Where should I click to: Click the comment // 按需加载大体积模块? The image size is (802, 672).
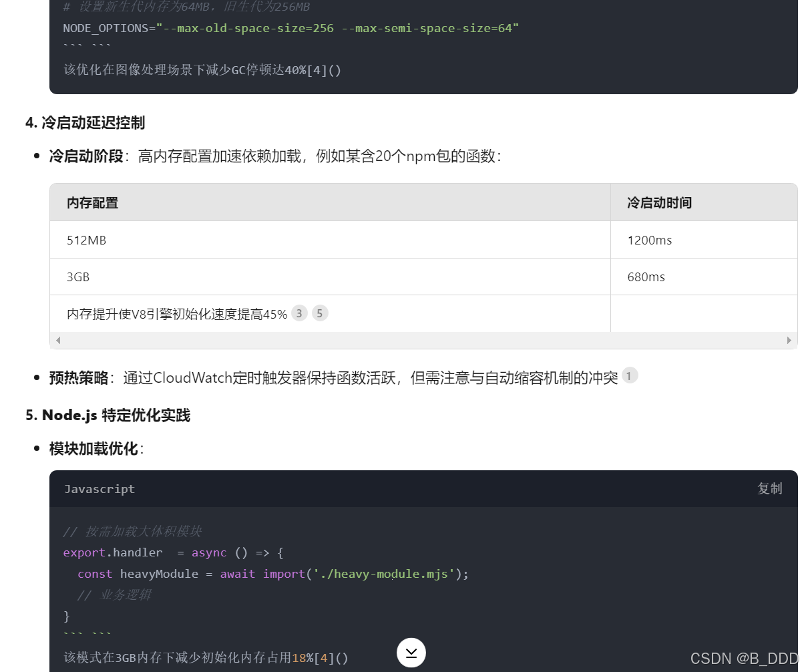tap(132, 532)
